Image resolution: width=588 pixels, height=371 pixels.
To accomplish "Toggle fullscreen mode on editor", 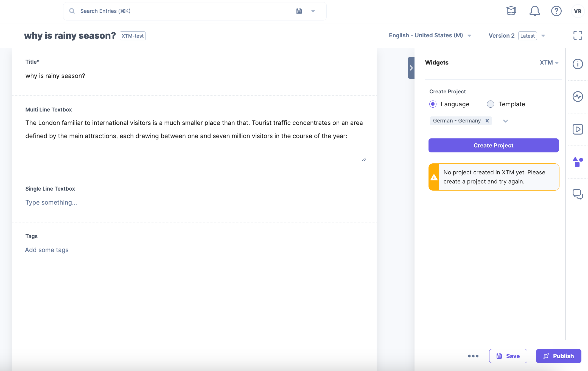I will click(x=578, y=35).
